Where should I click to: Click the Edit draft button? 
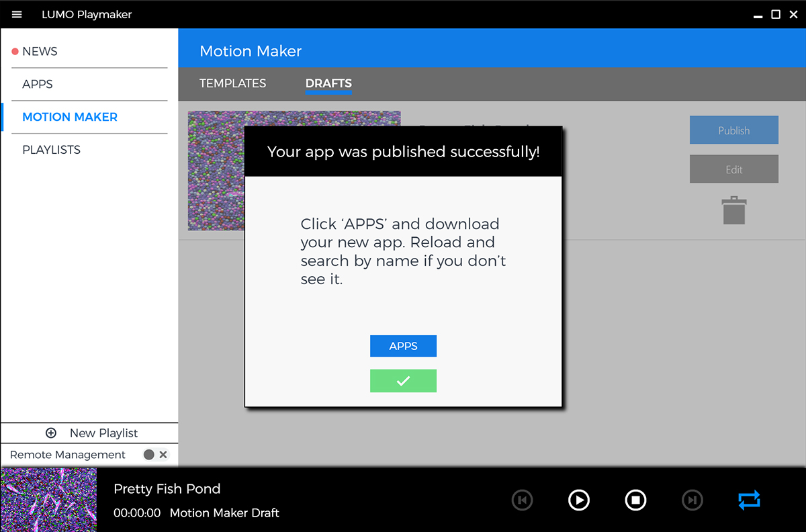[x=733, y=169]
